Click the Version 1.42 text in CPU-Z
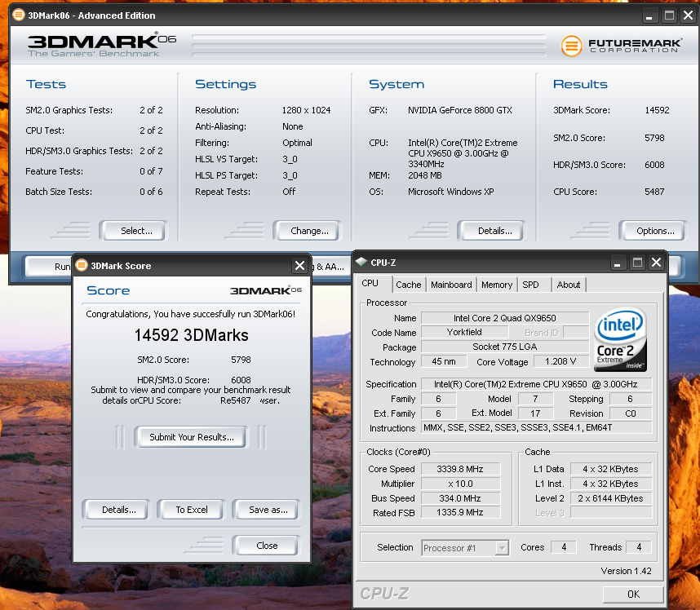Screen dimensions: 700x610 tap(626, 571)
